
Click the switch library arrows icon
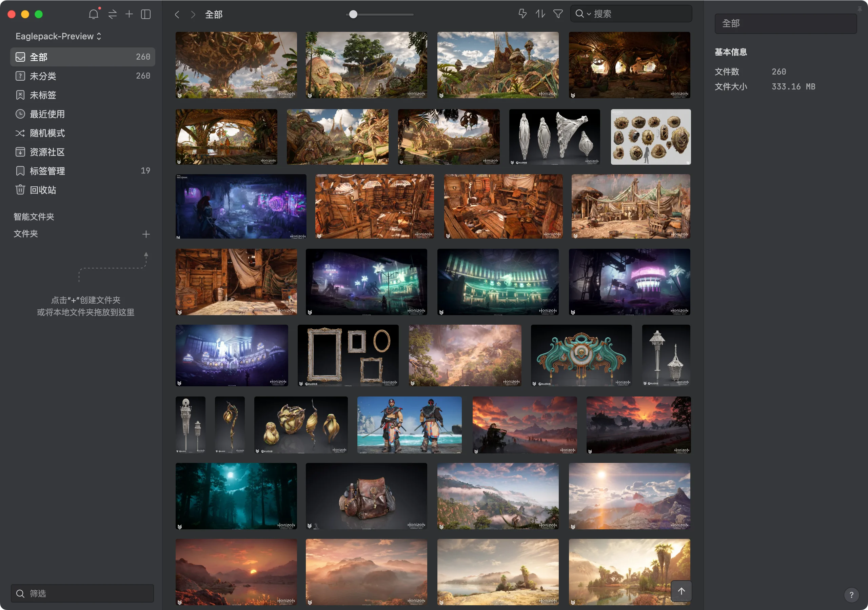coord(112,14)
